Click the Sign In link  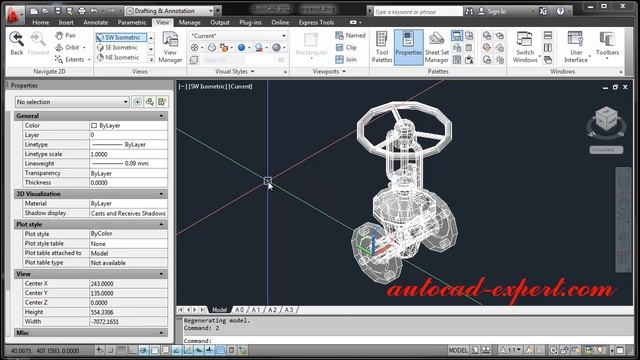[x=497, y=11]
